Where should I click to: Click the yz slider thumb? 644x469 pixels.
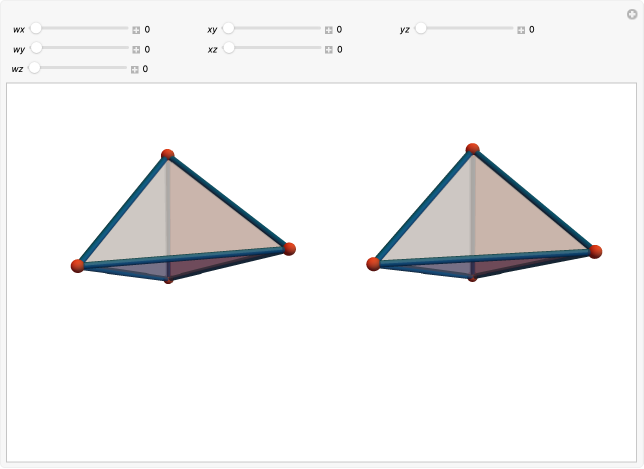point(421,29)
